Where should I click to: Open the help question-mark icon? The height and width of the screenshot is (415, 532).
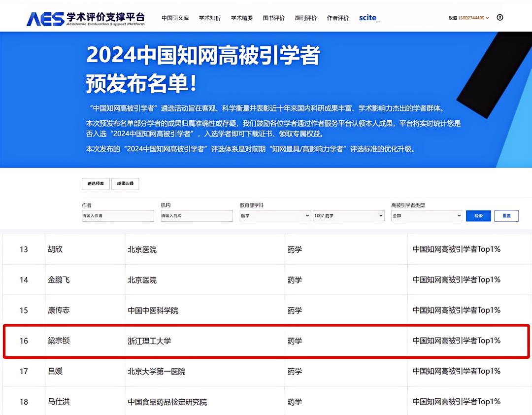click(x=500, y=18)
